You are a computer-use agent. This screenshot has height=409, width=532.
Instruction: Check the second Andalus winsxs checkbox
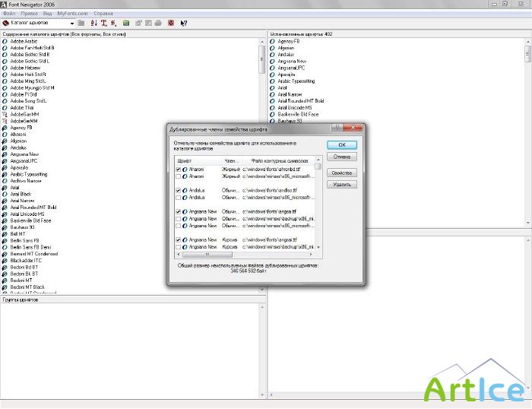click(179, 197)
